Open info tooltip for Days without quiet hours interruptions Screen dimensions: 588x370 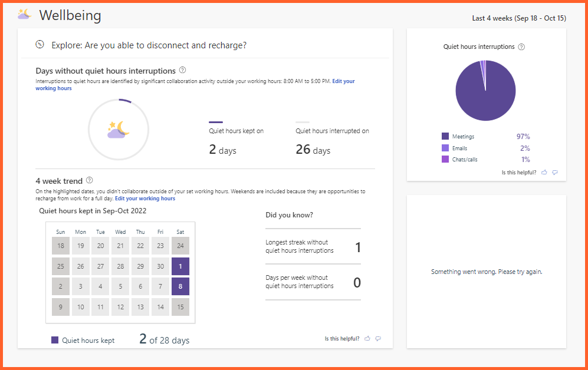coord(183,70)
